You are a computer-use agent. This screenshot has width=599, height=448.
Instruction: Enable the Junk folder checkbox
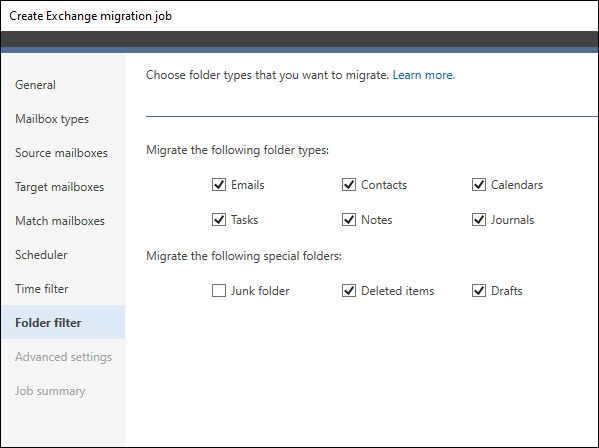pos(219,291)
